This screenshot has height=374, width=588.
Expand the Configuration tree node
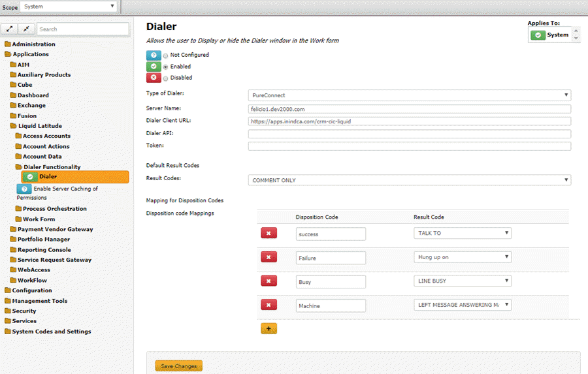tap(31, 290)
